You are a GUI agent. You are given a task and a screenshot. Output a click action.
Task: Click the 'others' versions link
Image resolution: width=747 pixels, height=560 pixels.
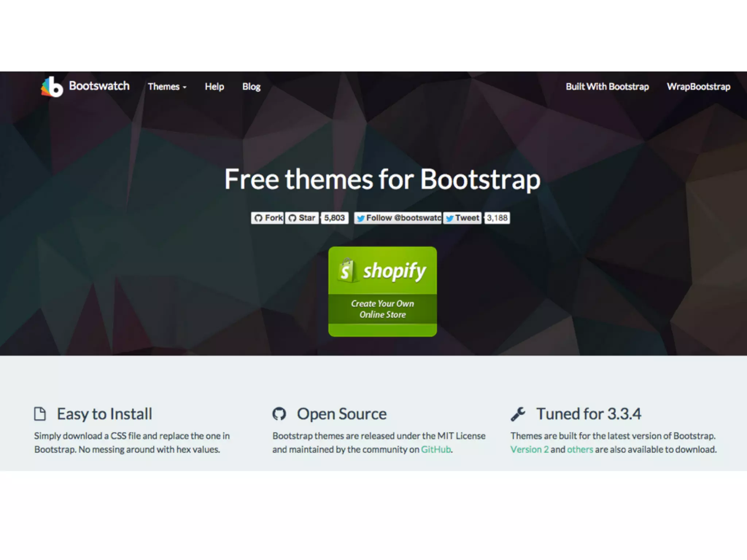pyautogui.click(x=580, y=450)
